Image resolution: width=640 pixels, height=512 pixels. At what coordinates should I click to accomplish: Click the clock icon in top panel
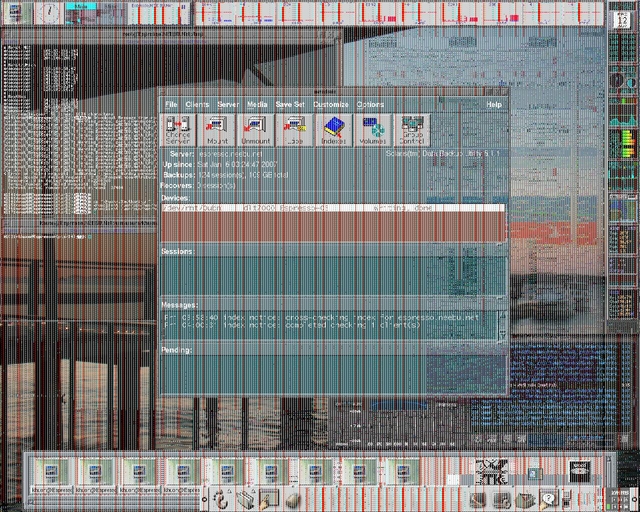click(x=49, y=13)
